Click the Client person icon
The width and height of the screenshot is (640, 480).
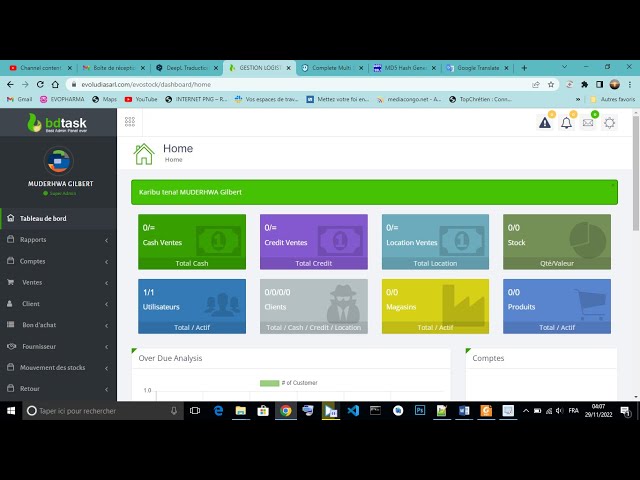(x=10, y=304)
